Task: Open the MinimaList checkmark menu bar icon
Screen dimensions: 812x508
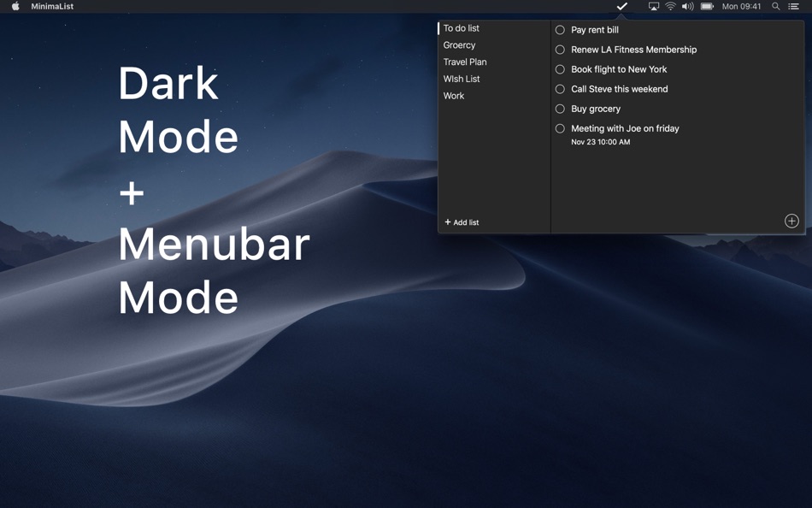Action: tap(622, 6)
